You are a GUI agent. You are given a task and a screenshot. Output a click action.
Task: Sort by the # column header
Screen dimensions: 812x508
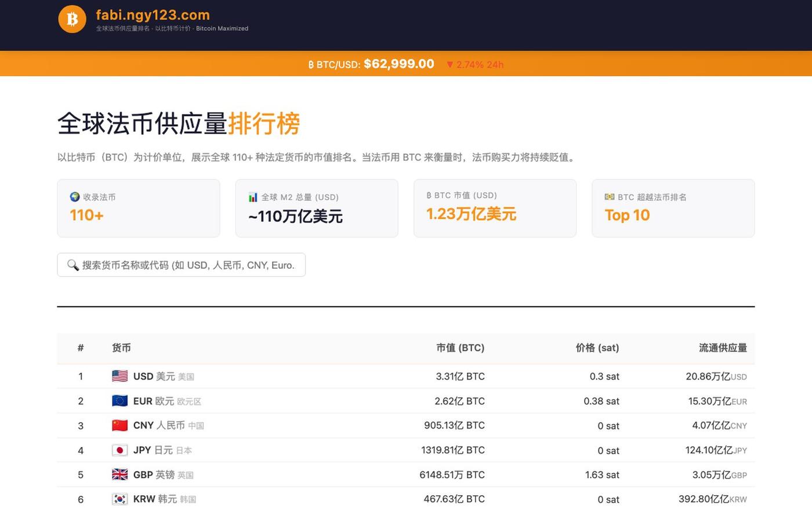[x=81, y=348]
